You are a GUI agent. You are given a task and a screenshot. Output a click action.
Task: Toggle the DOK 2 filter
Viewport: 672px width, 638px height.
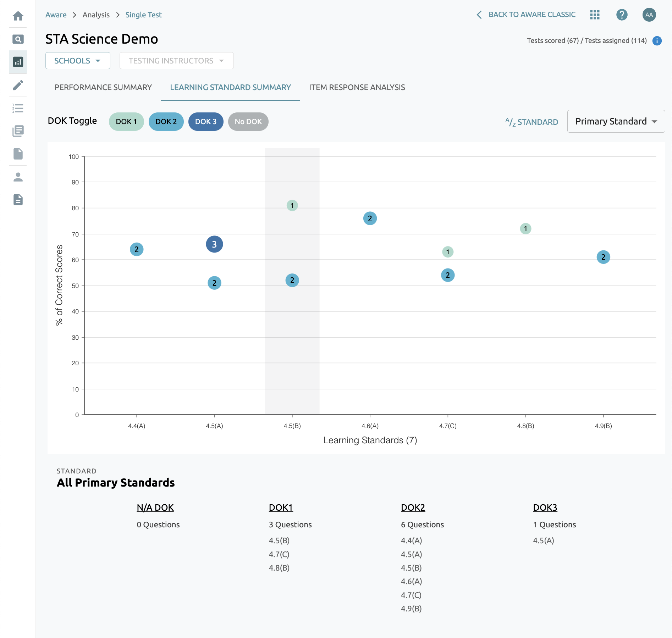(x=166, y=122)
